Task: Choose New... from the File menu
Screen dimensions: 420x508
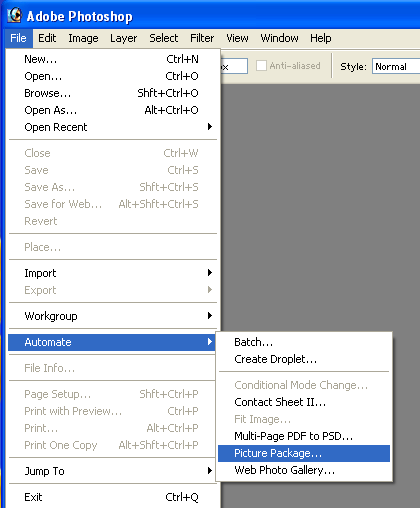Action: (112, 59)
